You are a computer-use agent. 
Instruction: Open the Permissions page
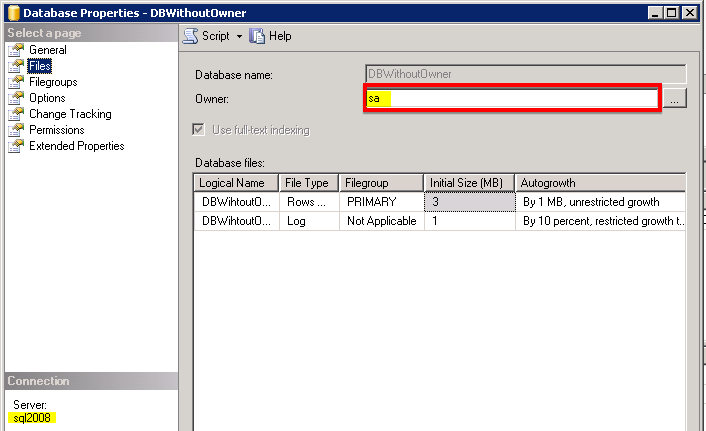pyautogui.click(x=57, y=130)
